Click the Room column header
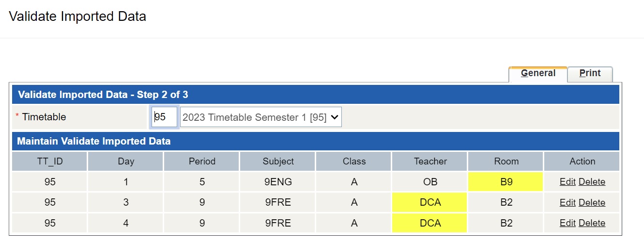The width and height of the screenshot is (644, 244). pos(506,162)
